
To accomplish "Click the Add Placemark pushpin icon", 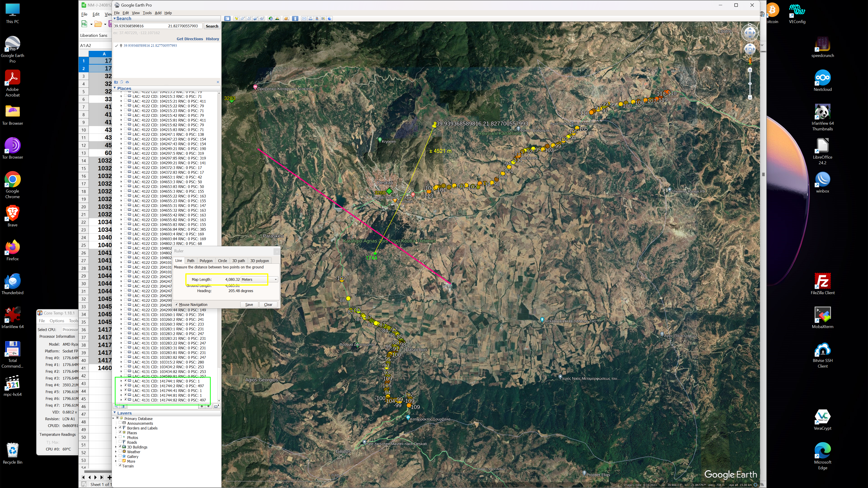I will coord(236,19).
